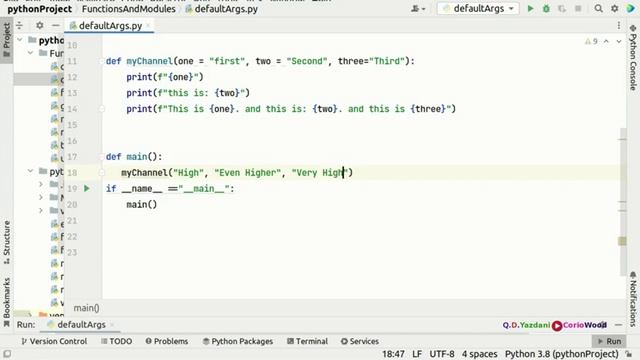This screenshot has height=360, width=640.
Task: Expand all icon in Project panel
Action: coord(19,25)
